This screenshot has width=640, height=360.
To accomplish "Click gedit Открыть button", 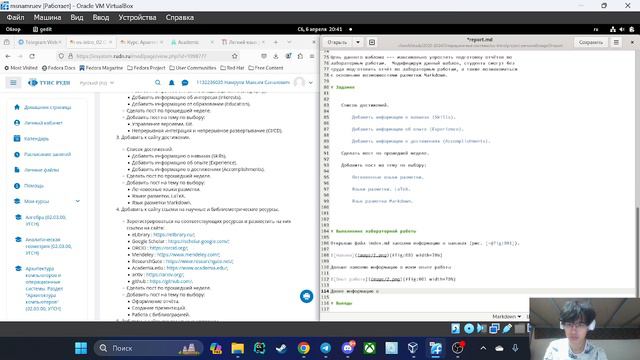I will tap(337, 42).
